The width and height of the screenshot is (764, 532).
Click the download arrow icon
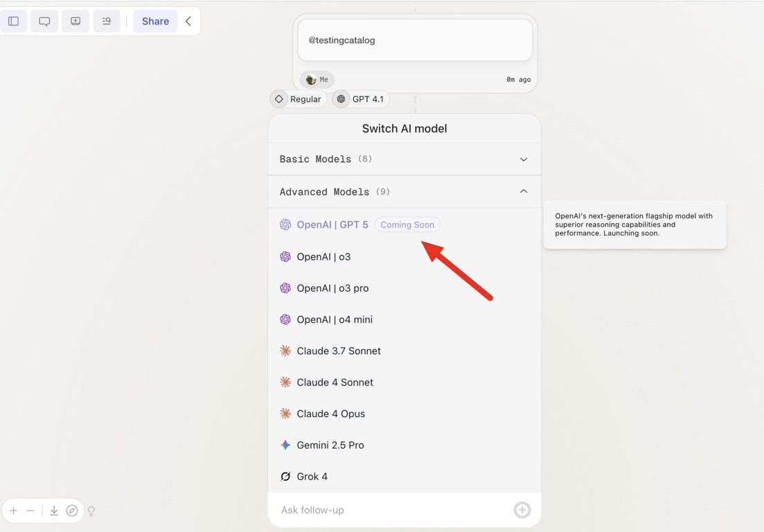54,511
